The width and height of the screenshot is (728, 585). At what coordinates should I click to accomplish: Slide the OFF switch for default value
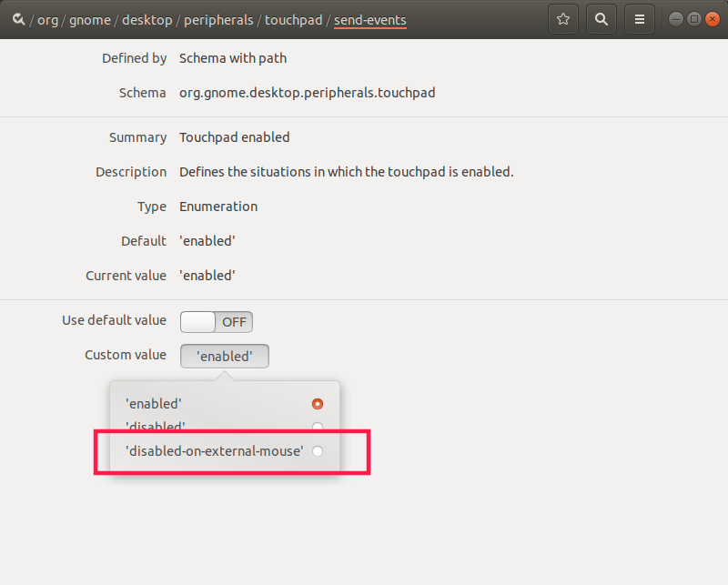click(217, 321)
